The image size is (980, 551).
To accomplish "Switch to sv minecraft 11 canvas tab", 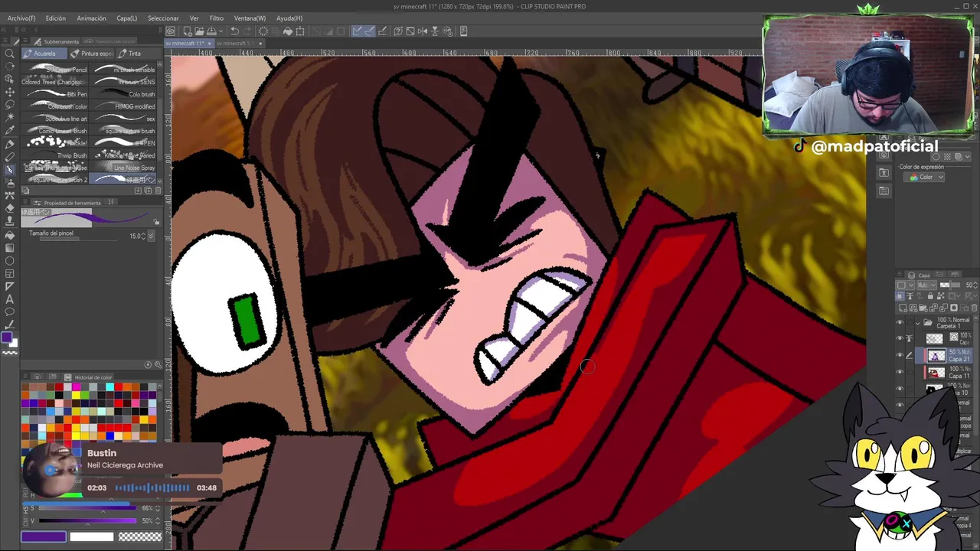I will click(188, 43).
